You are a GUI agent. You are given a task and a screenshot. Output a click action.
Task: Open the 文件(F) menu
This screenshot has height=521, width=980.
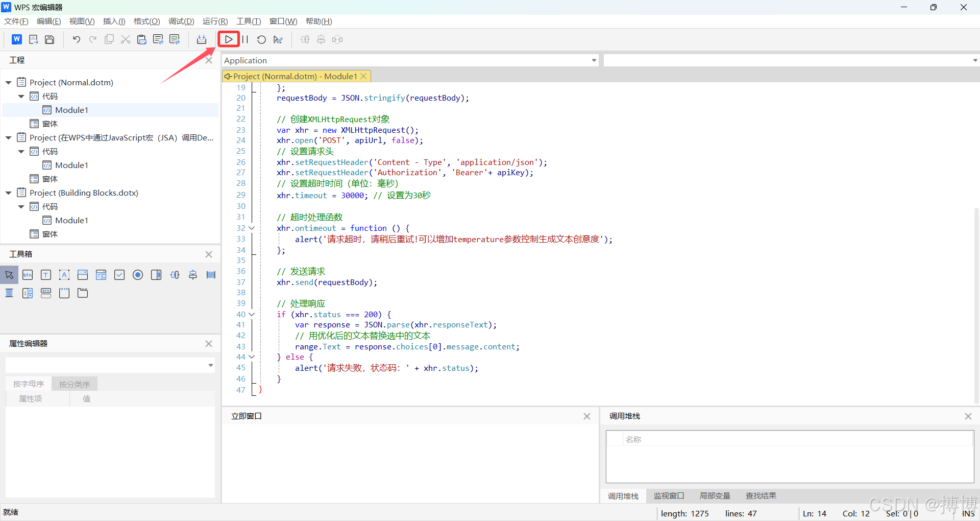(x=16, y=21)
